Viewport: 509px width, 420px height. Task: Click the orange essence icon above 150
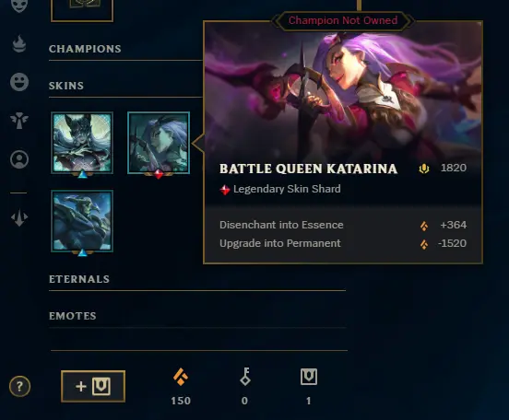(181, 377)
